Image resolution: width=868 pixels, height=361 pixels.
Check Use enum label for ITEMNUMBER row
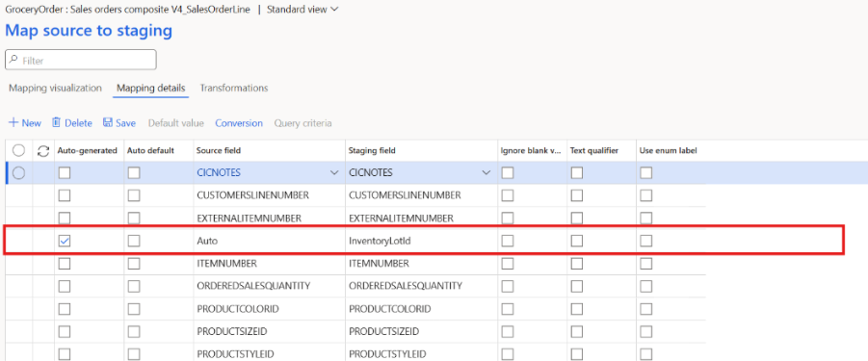point(646,264)
